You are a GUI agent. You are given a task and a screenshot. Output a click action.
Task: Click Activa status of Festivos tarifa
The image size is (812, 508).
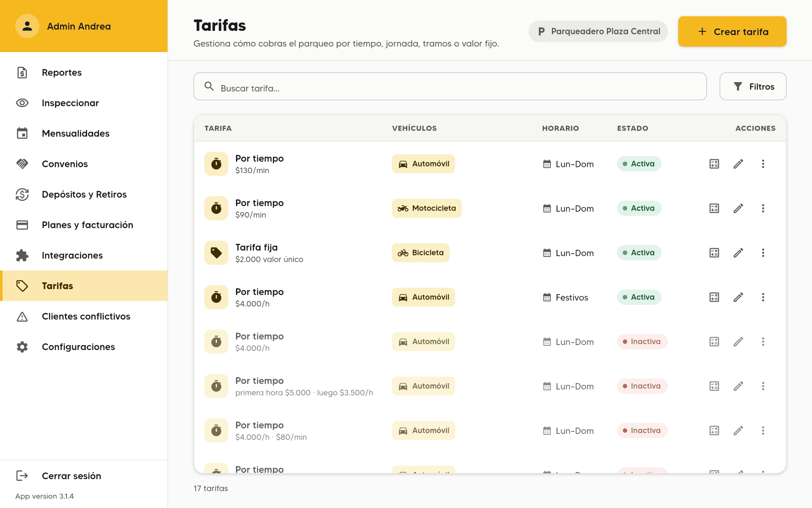tap(639, 297)
